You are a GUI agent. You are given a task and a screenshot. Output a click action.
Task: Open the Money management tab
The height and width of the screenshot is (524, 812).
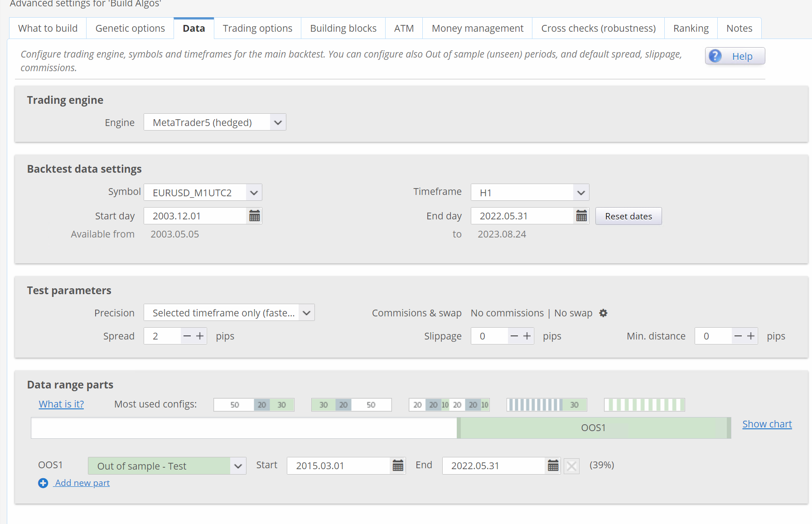[x=477, y=29]
